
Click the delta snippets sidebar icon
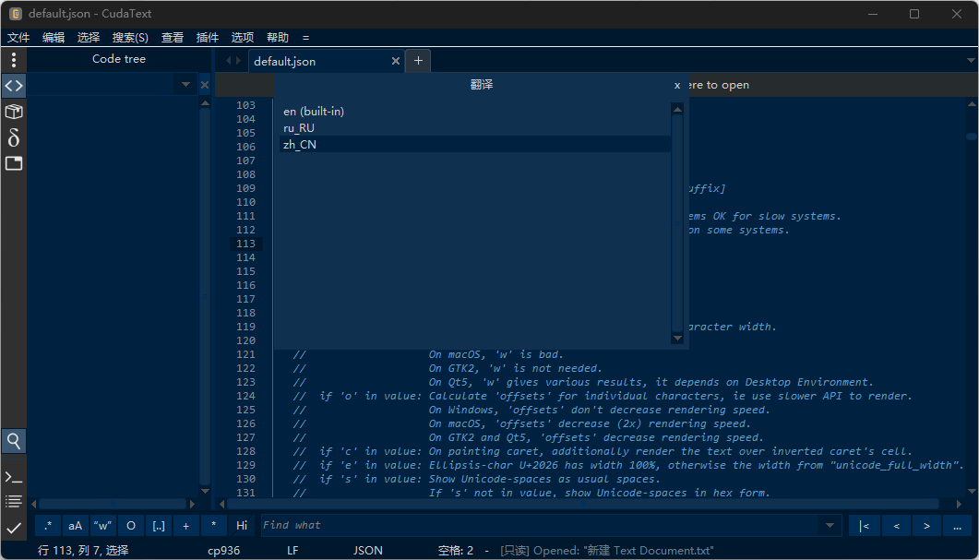14,137
